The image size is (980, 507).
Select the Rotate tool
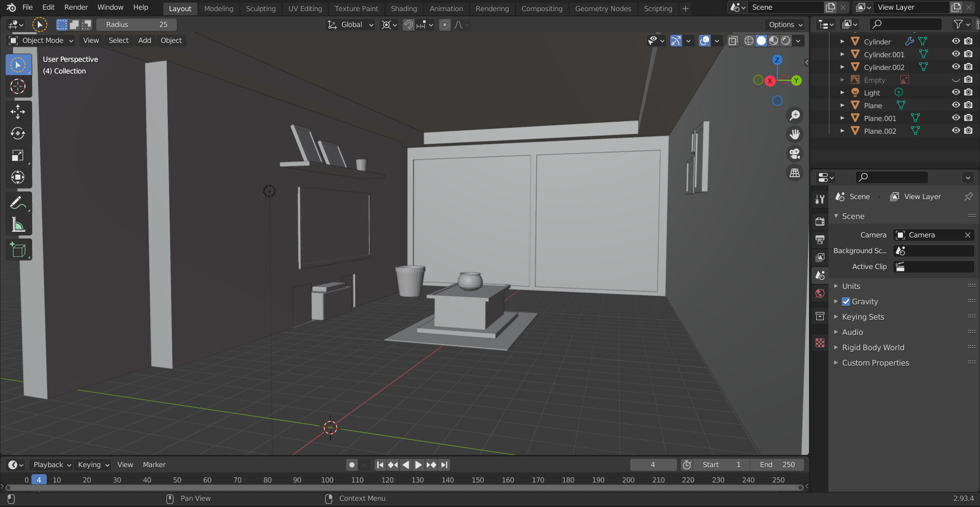click(x=18, y=134)
